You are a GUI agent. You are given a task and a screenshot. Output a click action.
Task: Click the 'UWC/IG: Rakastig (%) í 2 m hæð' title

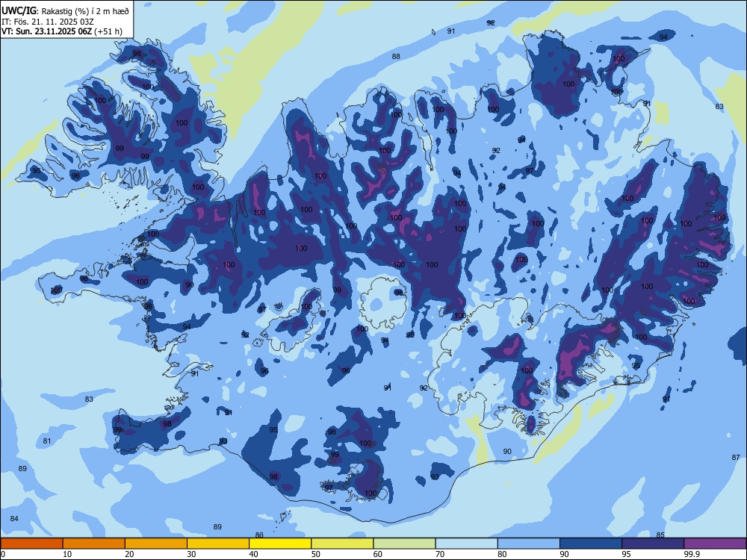pyautogui.click(x=65, y=10)
